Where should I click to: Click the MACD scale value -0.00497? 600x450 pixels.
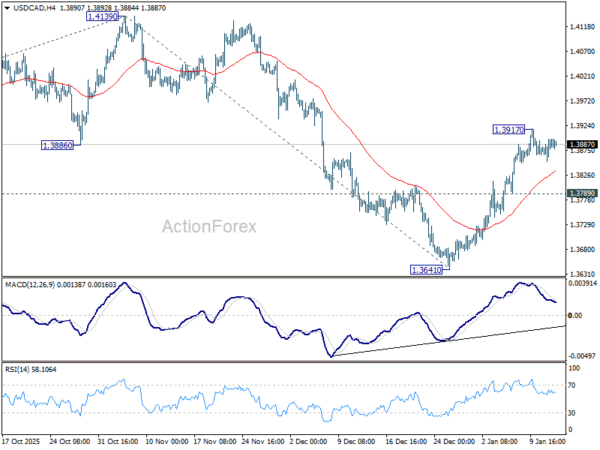pyautogui.click(x=582, y=356)
